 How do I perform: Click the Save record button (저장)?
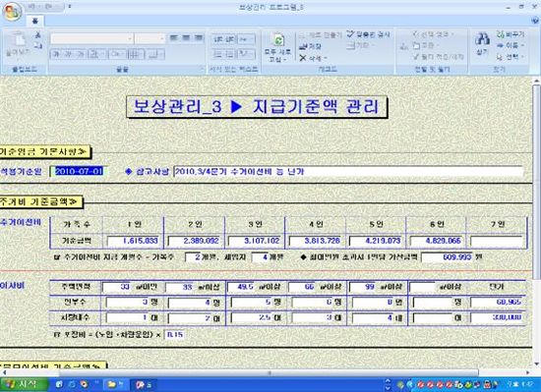pos(310,46)
